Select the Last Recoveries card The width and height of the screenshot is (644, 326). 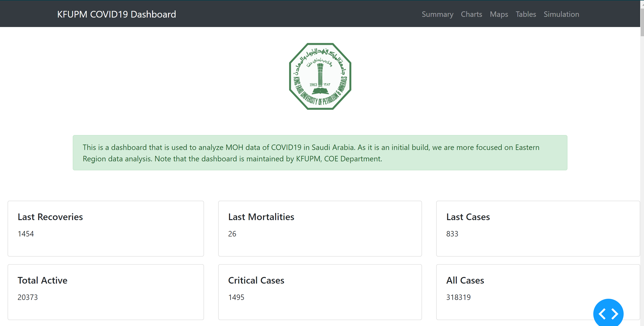click(106, 228)
